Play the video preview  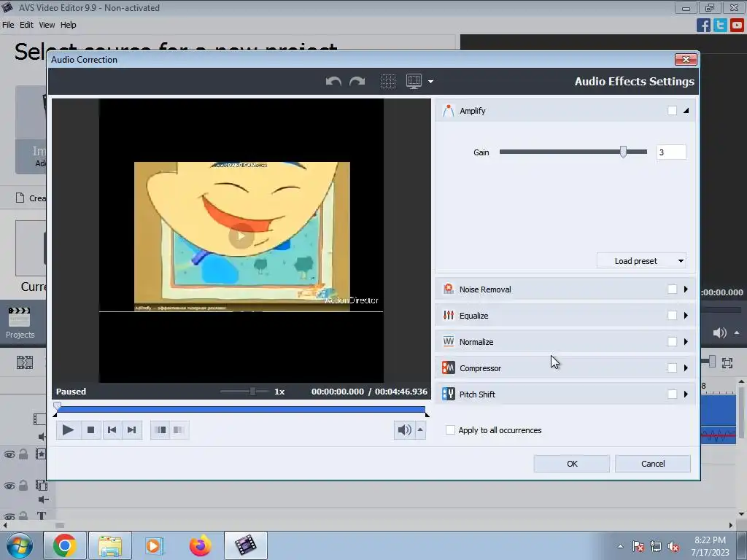tap(68, 430)
